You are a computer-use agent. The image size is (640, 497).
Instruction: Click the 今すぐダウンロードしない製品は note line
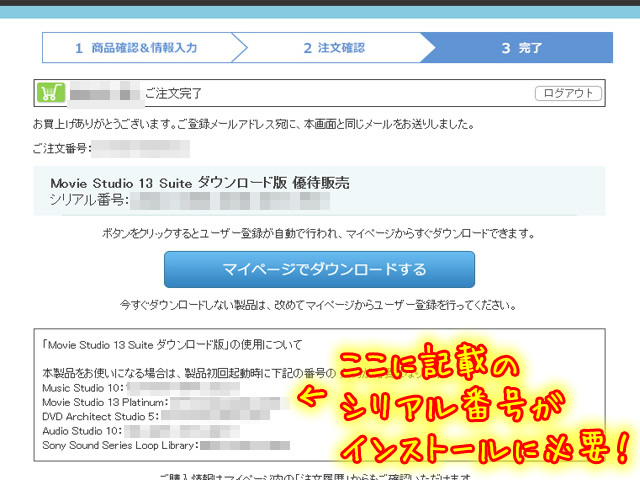[x=318, y=305]
